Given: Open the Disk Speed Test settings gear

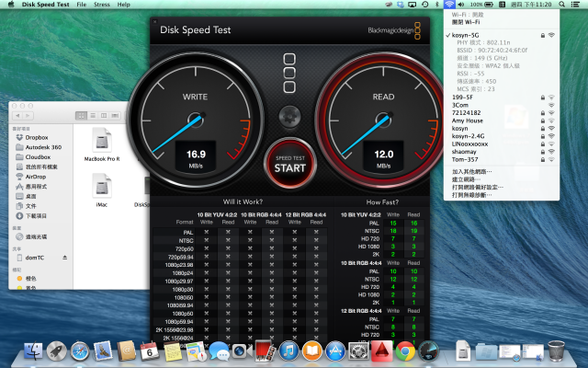Looking at the screenshot, I should 290,116.
